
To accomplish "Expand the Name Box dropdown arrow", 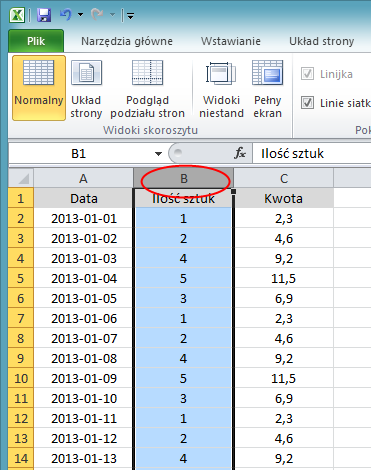I will 158,154.
